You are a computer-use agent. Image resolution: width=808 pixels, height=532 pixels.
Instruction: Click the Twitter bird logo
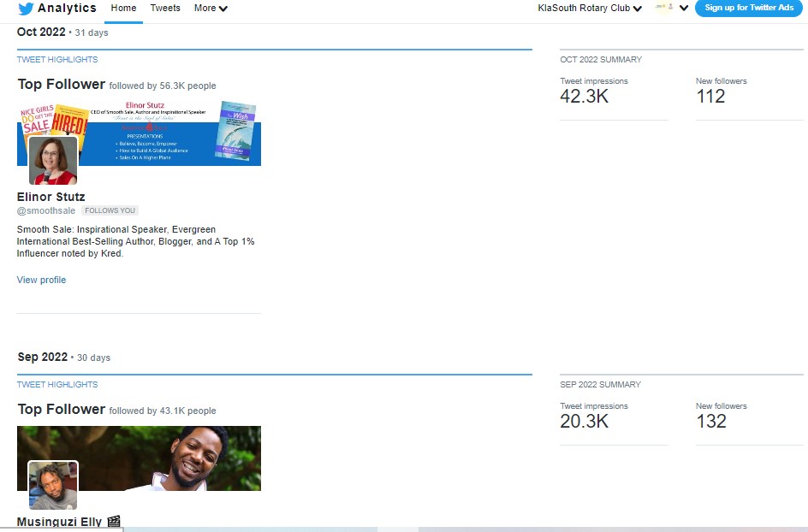coord(26,9)
